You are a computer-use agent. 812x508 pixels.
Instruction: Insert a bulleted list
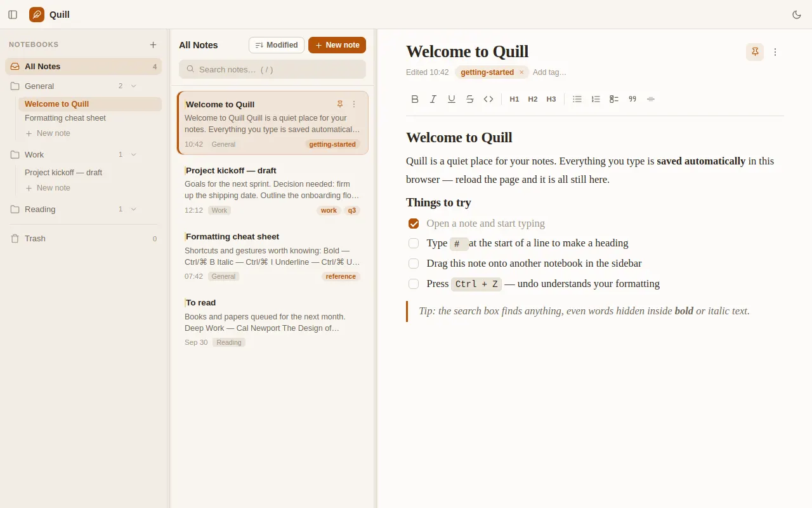click(x=577, y=99)
